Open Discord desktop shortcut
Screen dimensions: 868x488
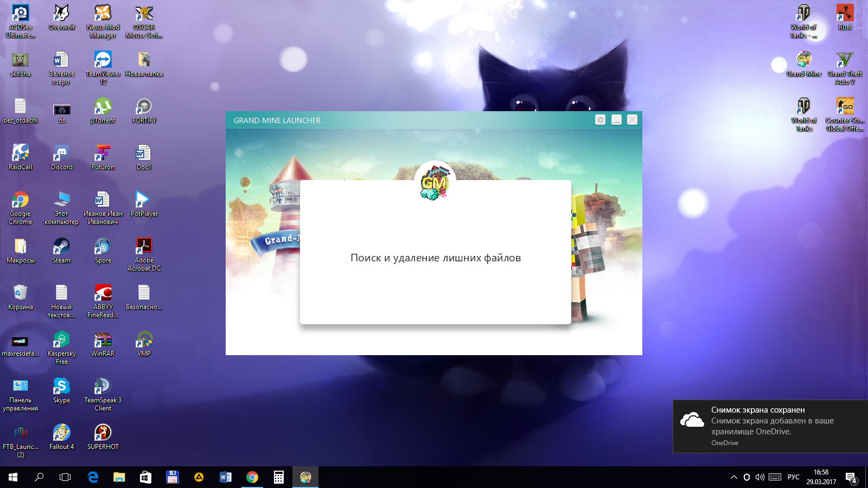(x=62, y=157)
